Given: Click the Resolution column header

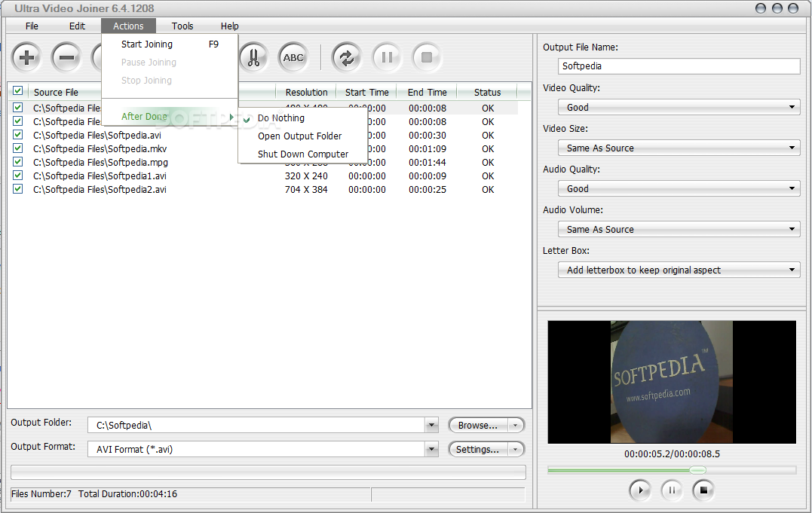Looking at the screenshot, I should 307,92.
